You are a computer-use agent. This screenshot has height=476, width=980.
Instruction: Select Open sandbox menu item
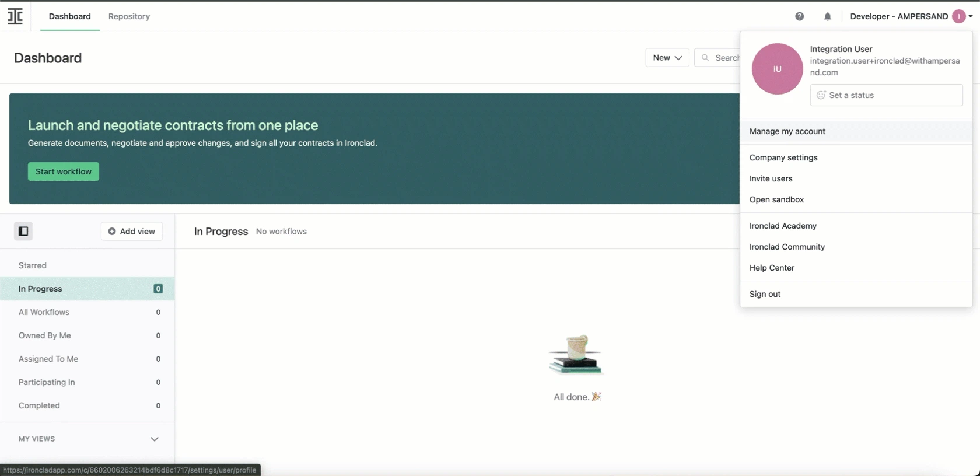point(856,199)
